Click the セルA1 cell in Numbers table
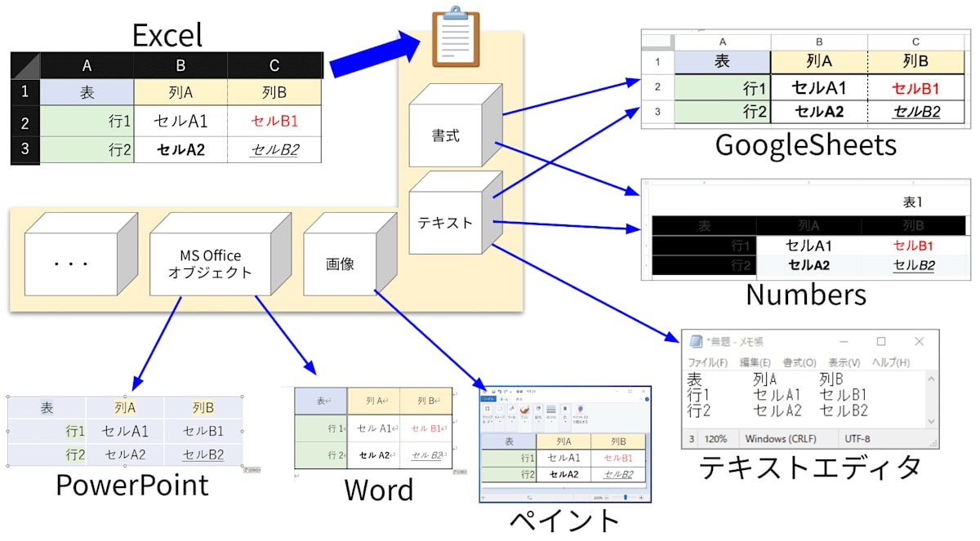The height and width of the screenshot is (541, 980). 808,245
